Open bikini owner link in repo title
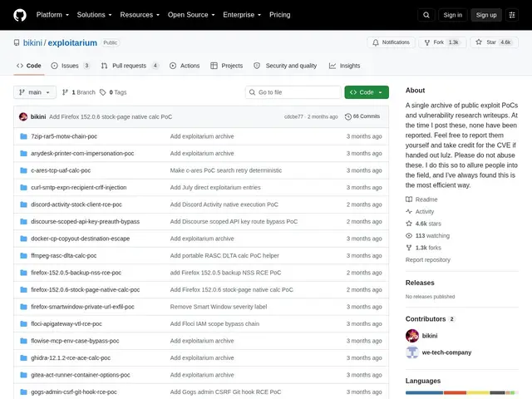 (x=32, y=42)
